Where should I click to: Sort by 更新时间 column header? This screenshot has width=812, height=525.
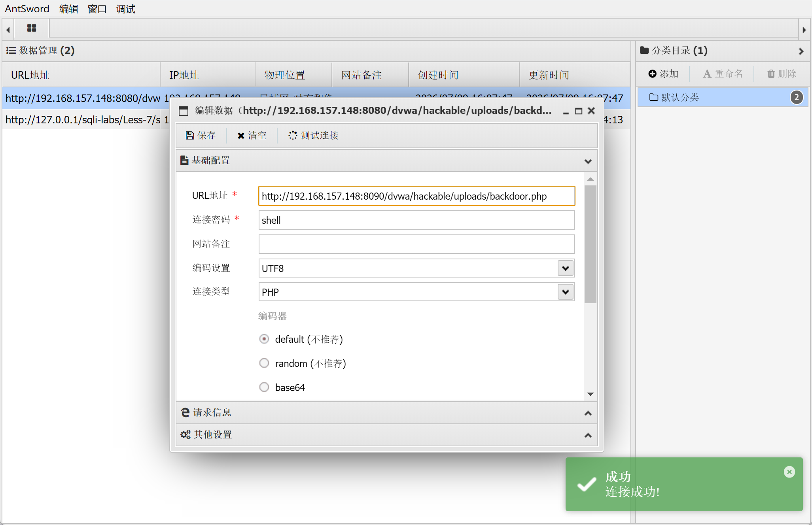click(x=574, y=75)
